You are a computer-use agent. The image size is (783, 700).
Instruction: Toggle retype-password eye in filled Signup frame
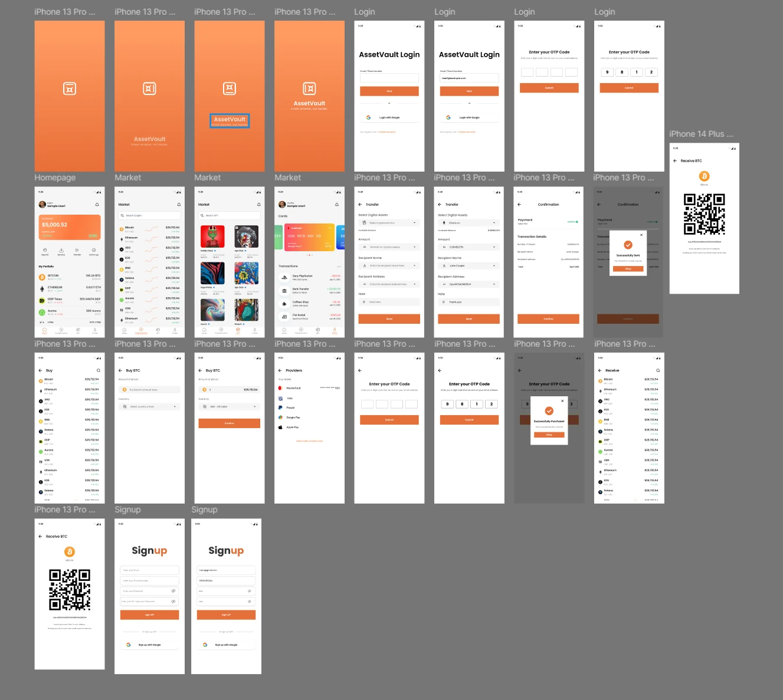click(x=250, y=602)
